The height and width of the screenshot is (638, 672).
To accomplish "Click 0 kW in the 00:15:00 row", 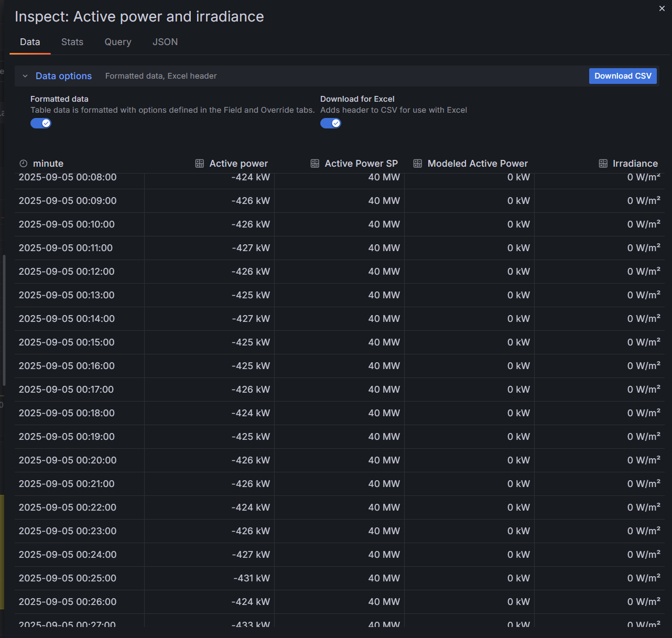I will pyautogui.click(x=518, y=342).
